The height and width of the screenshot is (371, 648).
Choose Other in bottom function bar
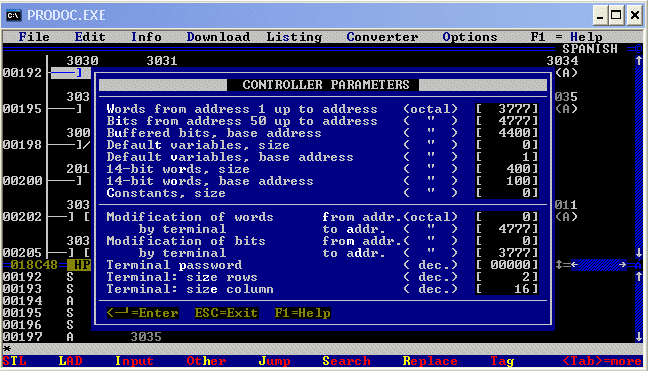point(206,361)
